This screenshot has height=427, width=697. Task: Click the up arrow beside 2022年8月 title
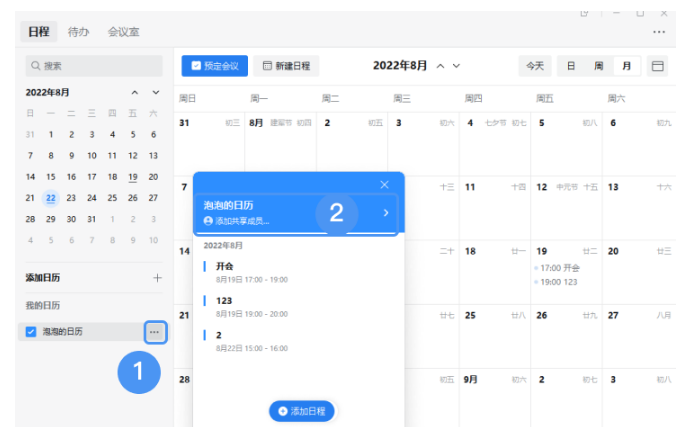coord(440,66)
